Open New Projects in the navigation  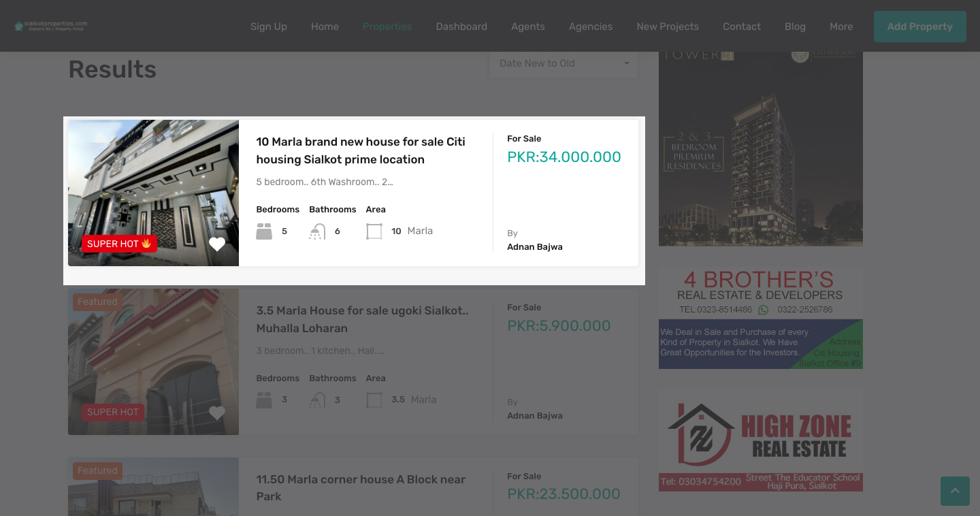point(668,27)
